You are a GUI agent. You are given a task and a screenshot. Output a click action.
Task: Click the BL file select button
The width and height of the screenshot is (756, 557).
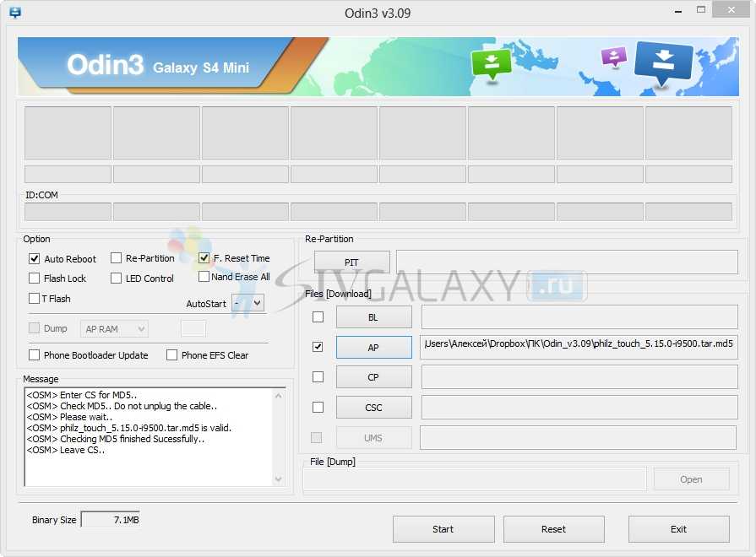(x=373, y=317)
